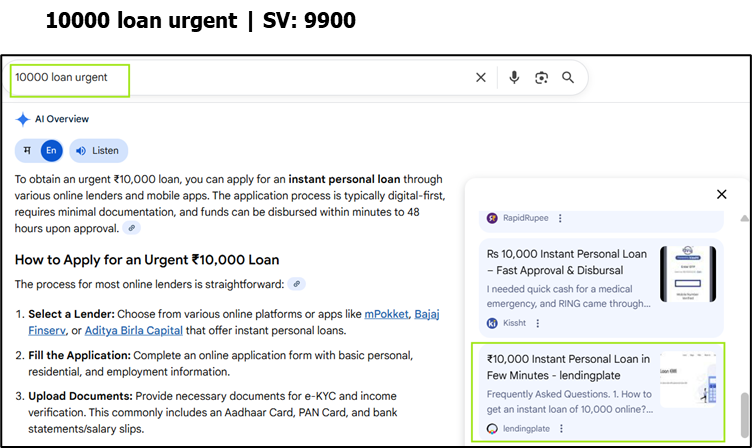Open source link icon after first paragraph

point(131,228)
